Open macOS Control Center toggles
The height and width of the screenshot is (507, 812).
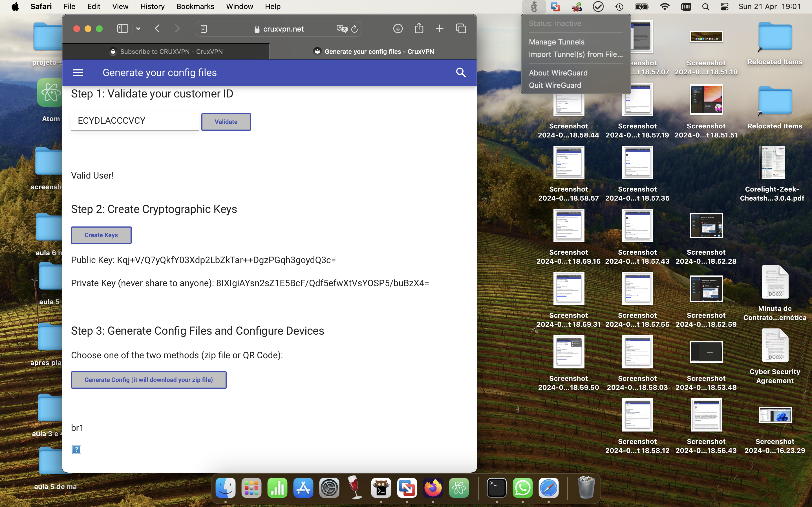point(724,7)
